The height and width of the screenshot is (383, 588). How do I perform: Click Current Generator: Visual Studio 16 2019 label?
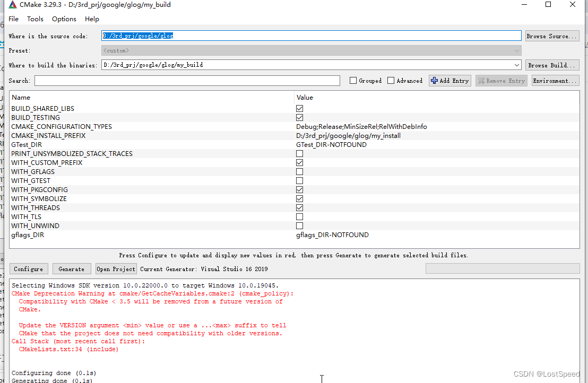[x=204, y=269]
